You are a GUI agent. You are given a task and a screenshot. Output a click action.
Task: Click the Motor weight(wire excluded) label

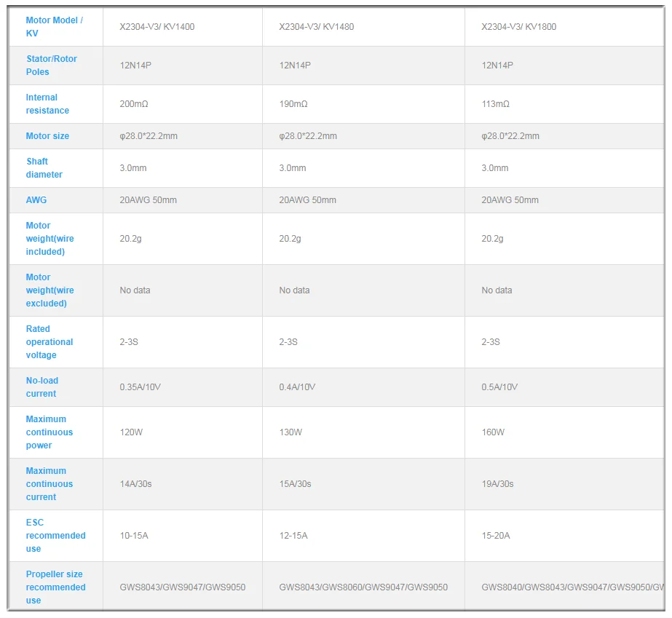pyautogui.click(x=50, y=290)
